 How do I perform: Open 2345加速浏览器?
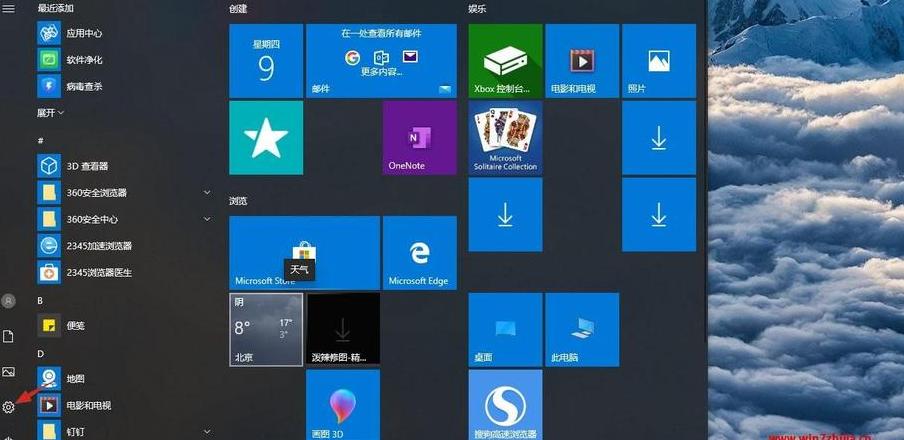126,246
